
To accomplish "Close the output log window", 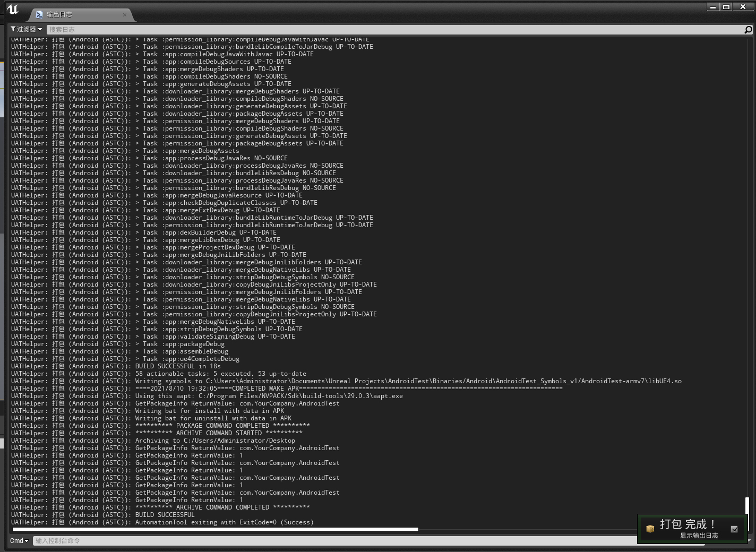I will (x=743, y=7).
